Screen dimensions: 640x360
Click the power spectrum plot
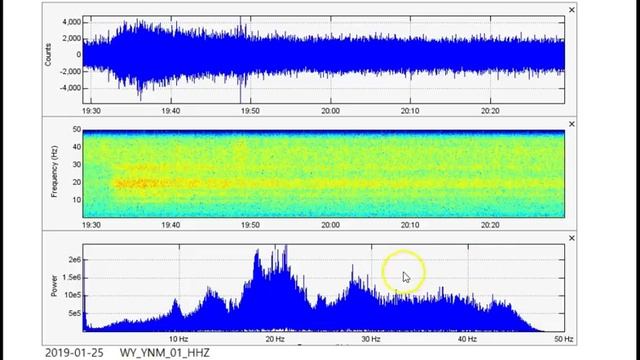coord(324,288)
